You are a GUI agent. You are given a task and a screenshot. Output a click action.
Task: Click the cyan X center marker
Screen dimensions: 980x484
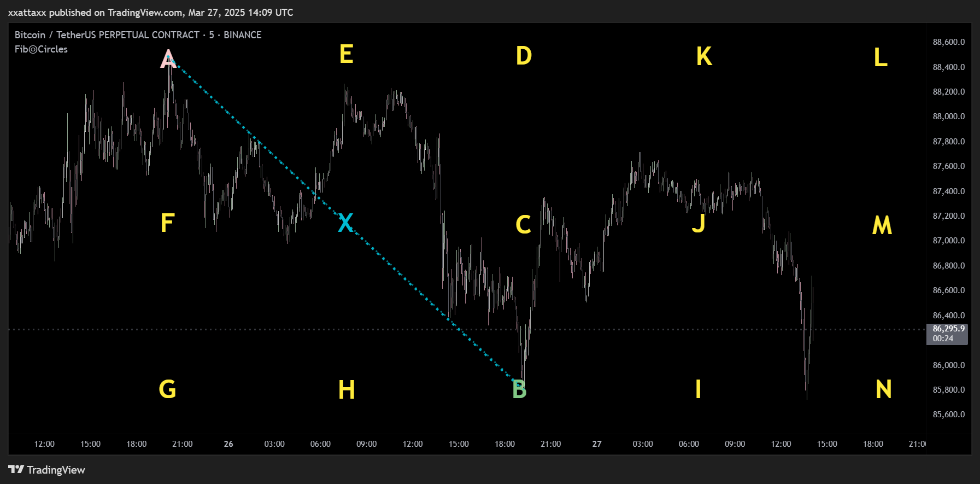(345, 223)
